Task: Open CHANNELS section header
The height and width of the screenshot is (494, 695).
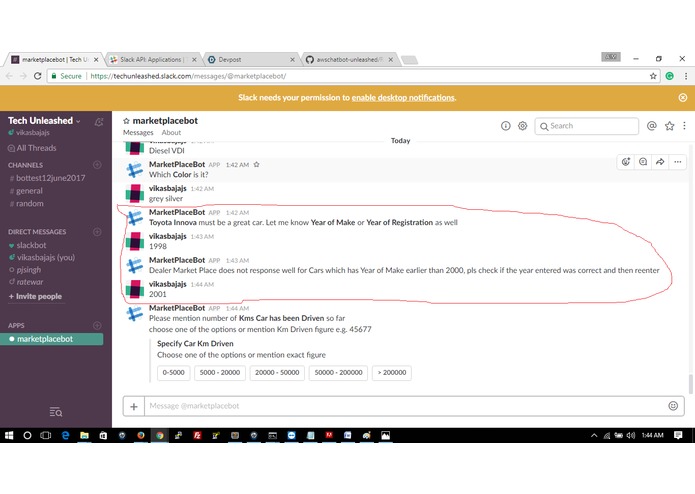Action: point(25,165)
